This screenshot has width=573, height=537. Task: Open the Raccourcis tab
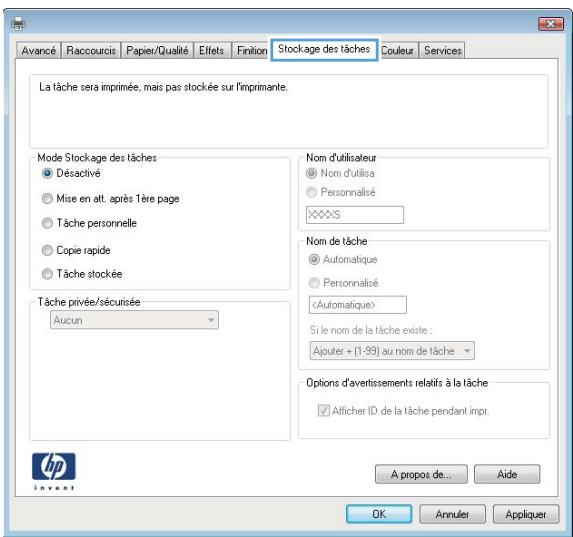(91, 50)
